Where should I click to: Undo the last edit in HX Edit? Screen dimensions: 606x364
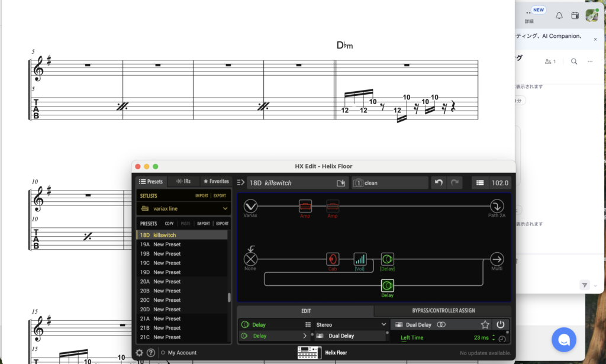tap(438, 183)
